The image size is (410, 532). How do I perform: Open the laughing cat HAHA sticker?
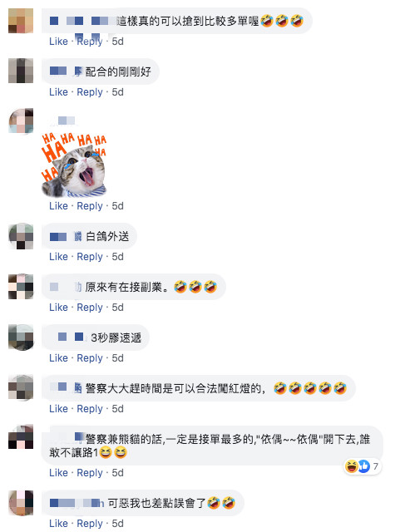click(74, 165)
